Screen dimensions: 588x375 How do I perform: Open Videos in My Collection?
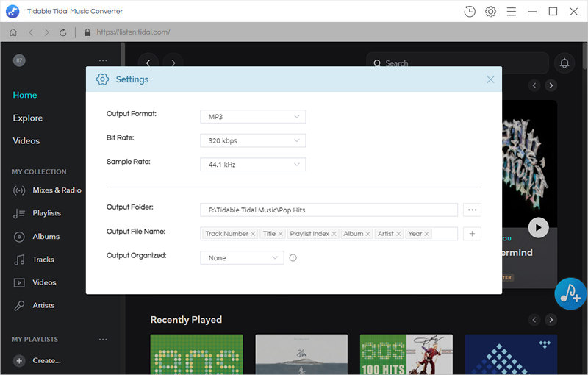(x=44, y=282)
